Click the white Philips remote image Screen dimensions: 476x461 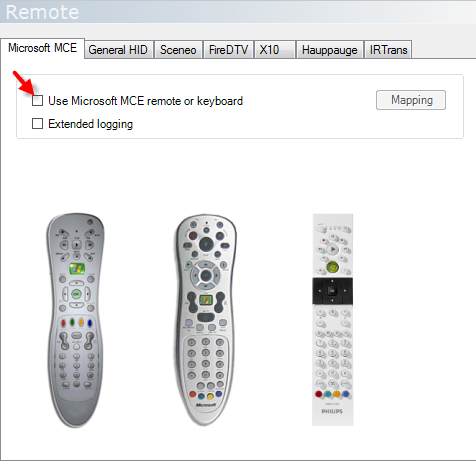pos(332,320)
